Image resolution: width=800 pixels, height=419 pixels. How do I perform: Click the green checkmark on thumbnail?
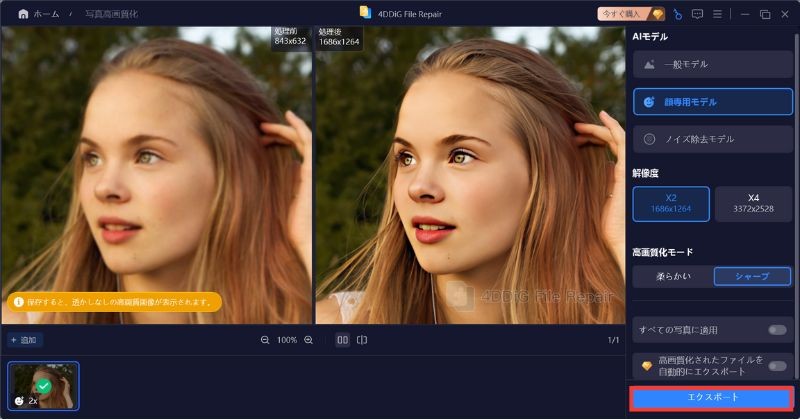44,386
